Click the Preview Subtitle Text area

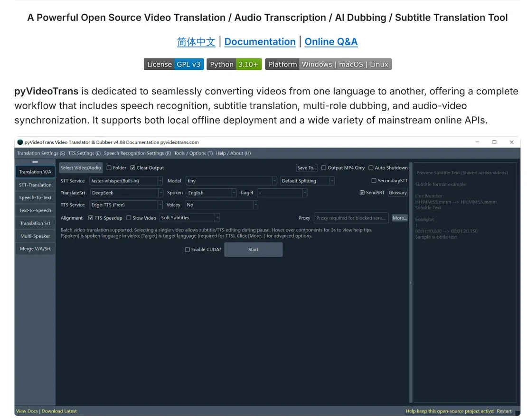click(465, 282)
